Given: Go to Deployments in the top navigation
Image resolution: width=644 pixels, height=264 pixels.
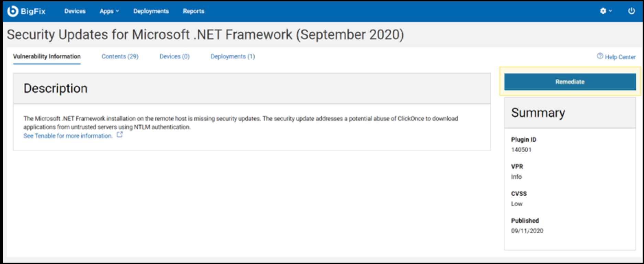Looking at the screenshot, I should pyautogui.click(x=151, y=11).
